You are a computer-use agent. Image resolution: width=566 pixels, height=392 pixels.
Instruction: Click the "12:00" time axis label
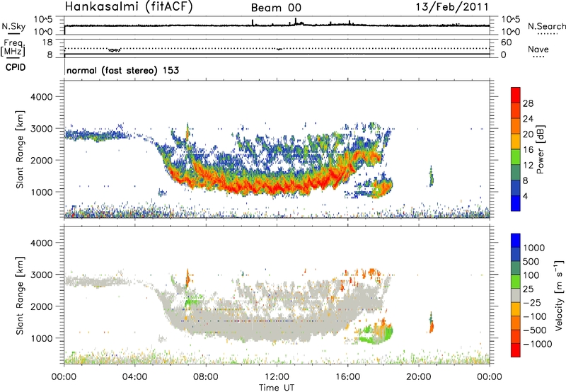(x=277, y=377)
